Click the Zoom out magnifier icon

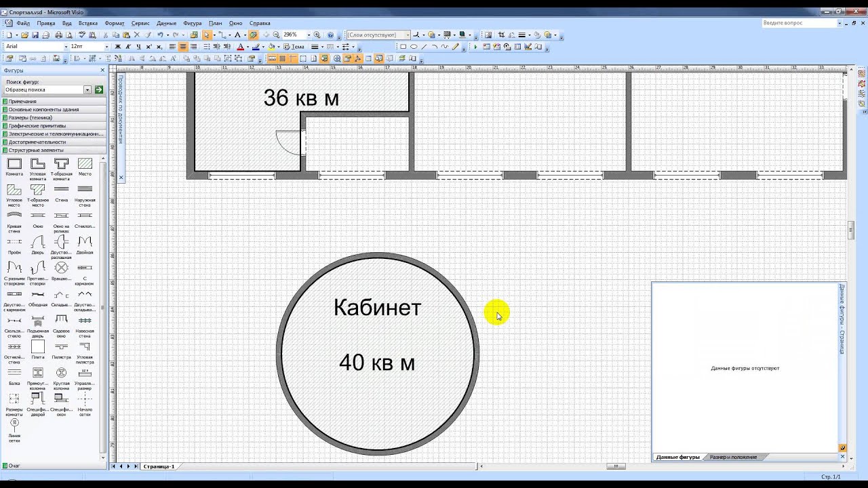click(276, 35)
